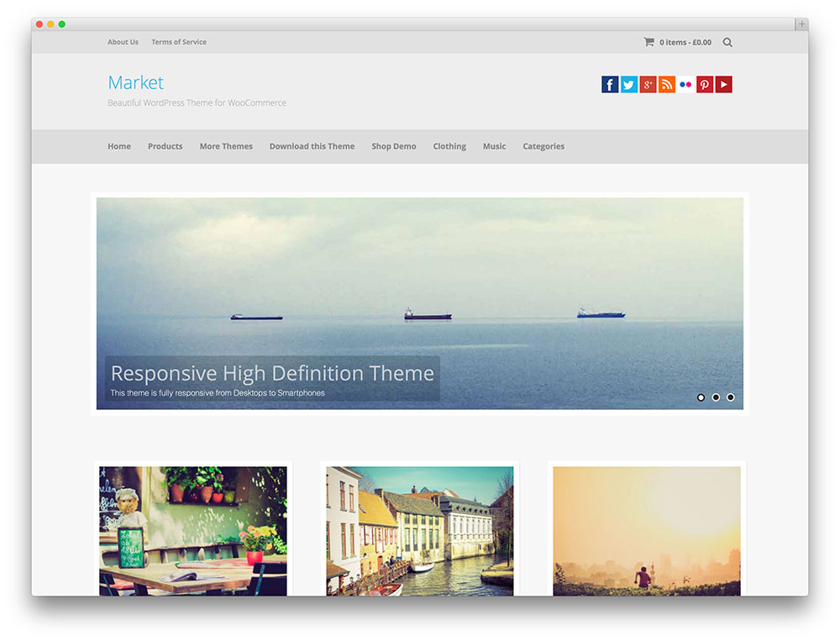Show the second slide via slider dot
840x641 pixels.
716,397
